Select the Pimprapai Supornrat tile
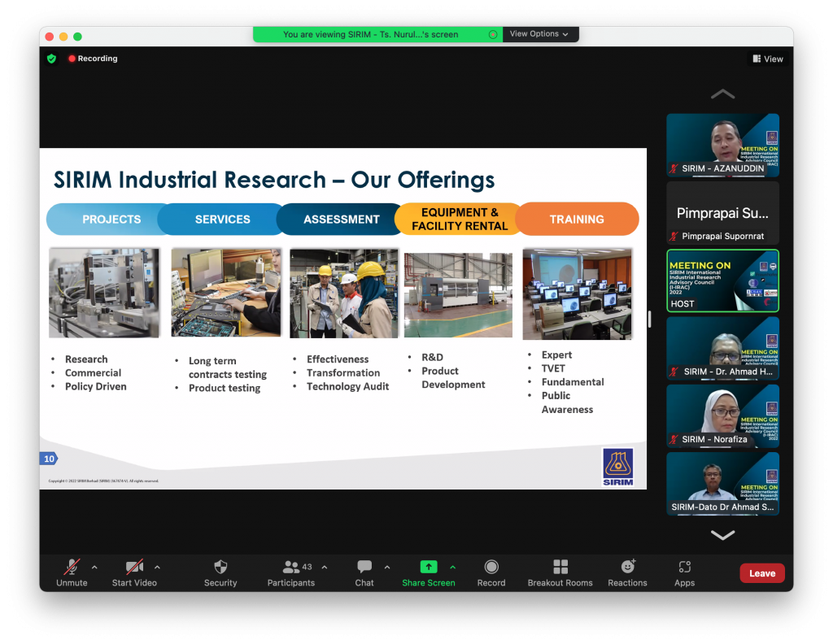This screenshot has height=644, width=833. 722,213
